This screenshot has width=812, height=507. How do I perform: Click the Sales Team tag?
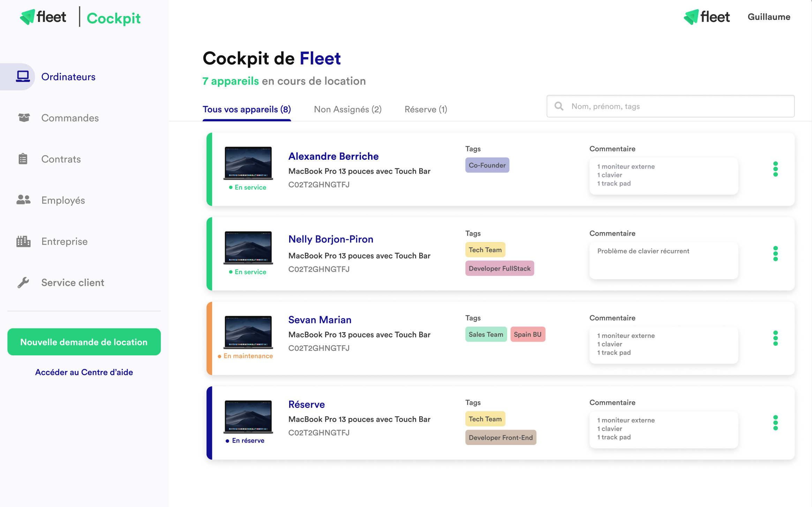click(486, 334)
